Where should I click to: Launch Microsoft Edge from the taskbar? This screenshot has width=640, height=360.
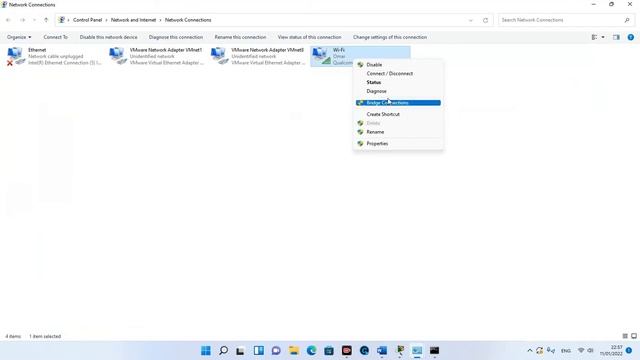point(311,351)
